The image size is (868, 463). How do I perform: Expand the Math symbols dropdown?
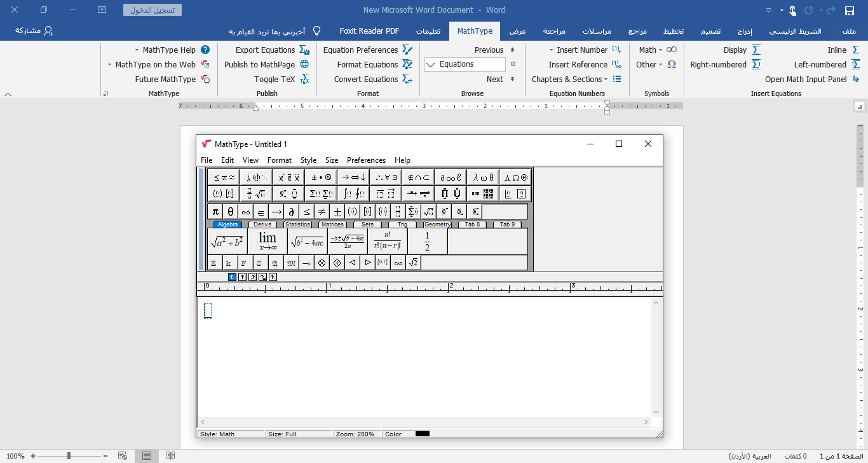pyautogui.click(x=658, y=50)
